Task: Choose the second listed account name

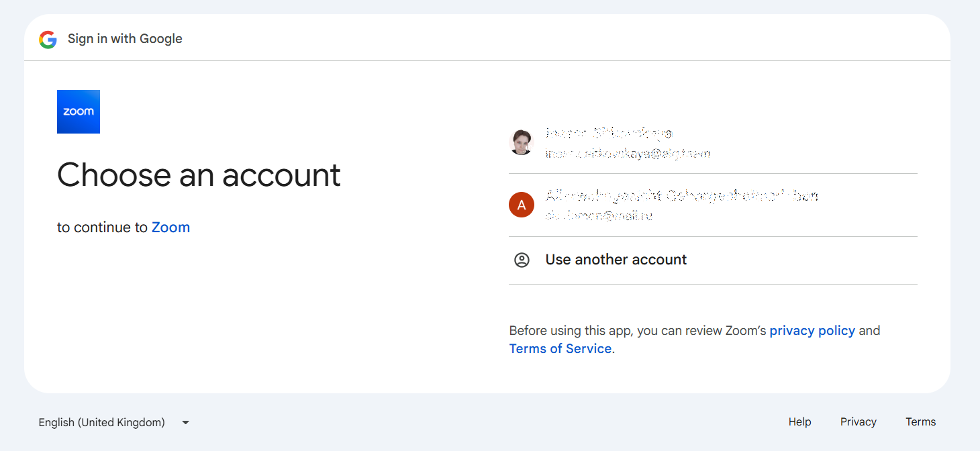Action: click(x=681, y=196)
